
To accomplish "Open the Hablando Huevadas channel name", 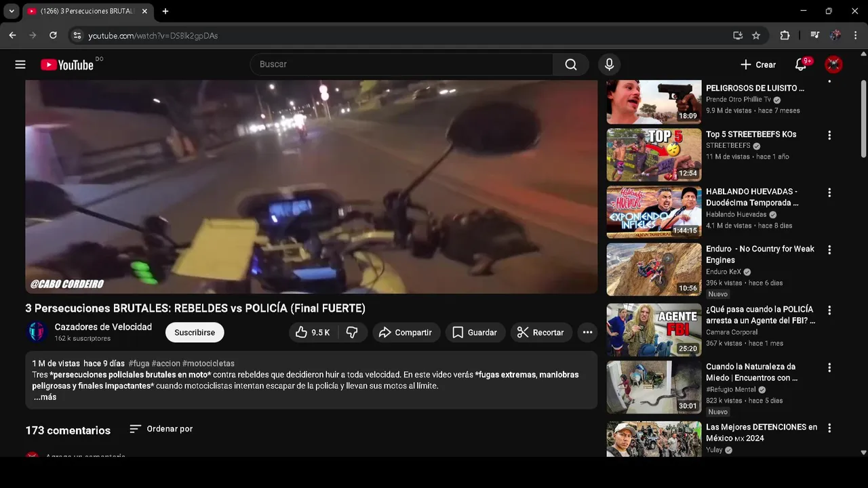I will 736,215.
